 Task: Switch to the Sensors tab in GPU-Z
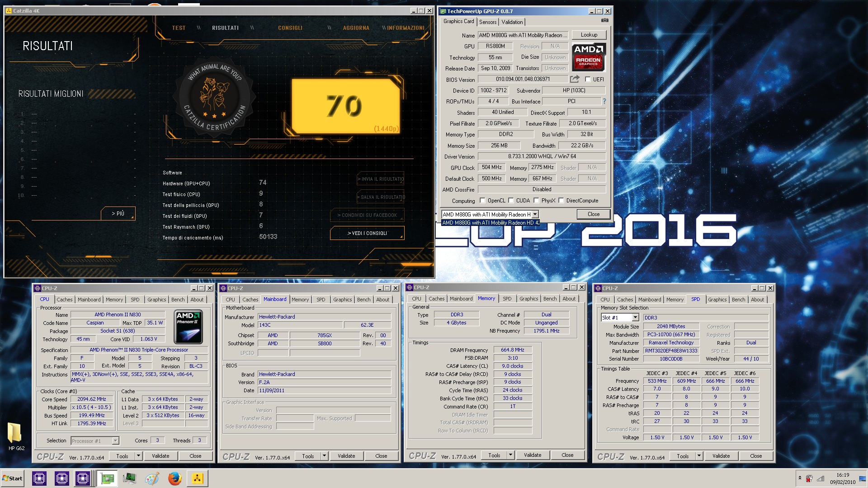click(x=488, y=22)
